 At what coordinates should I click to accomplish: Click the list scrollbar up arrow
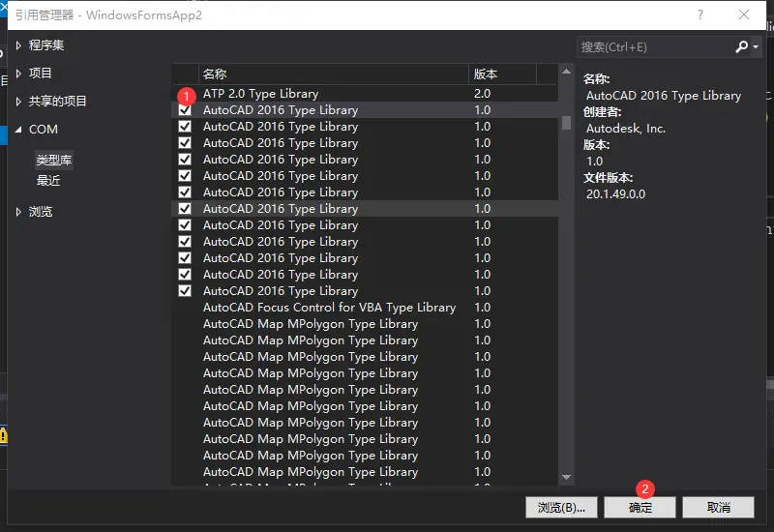(x=567, y=72)
